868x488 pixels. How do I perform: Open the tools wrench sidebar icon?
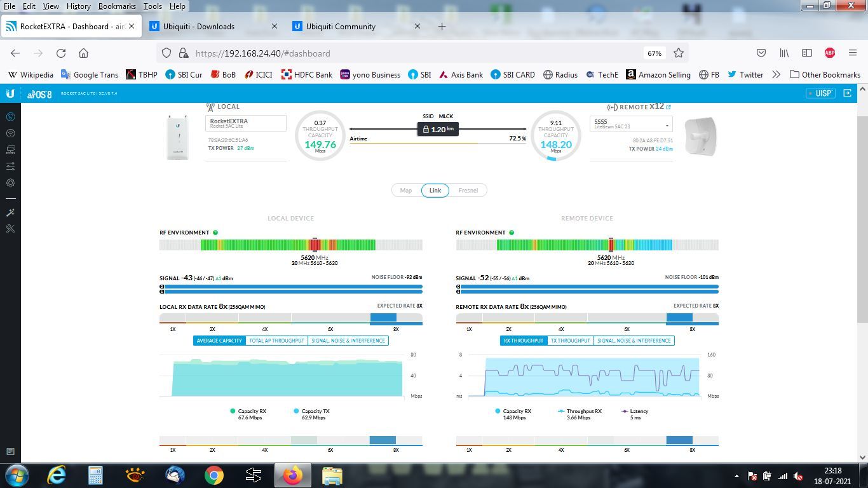[x=10, y=229]
